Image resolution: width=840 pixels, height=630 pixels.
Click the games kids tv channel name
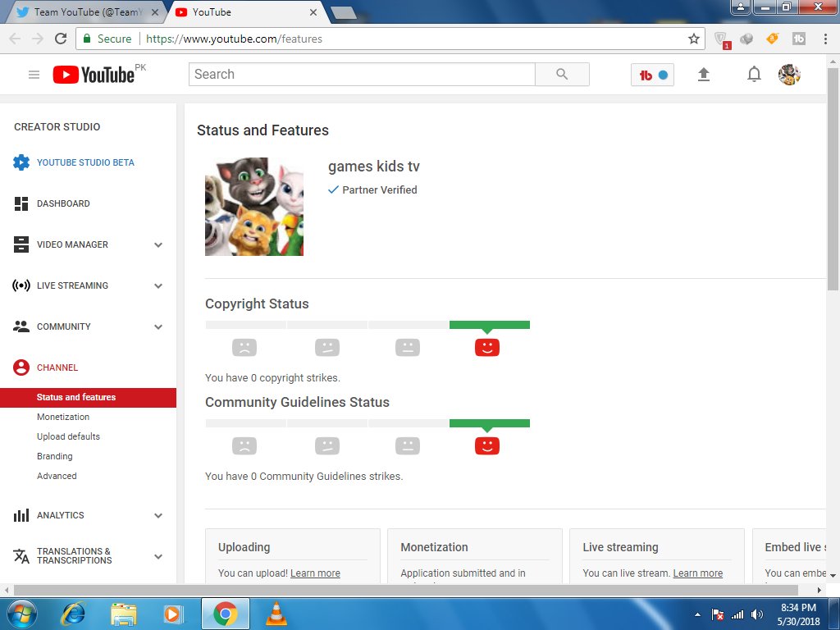(x=374, y=167)
